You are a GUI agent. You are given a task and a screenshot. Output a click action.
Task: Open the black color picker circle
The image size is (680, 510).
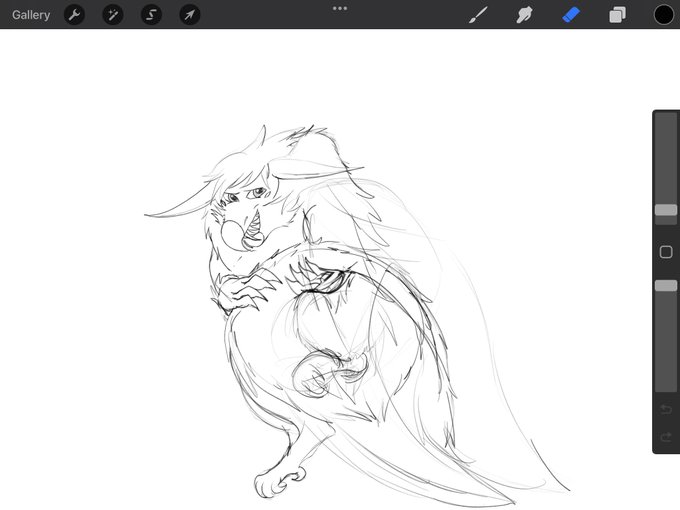664,15
